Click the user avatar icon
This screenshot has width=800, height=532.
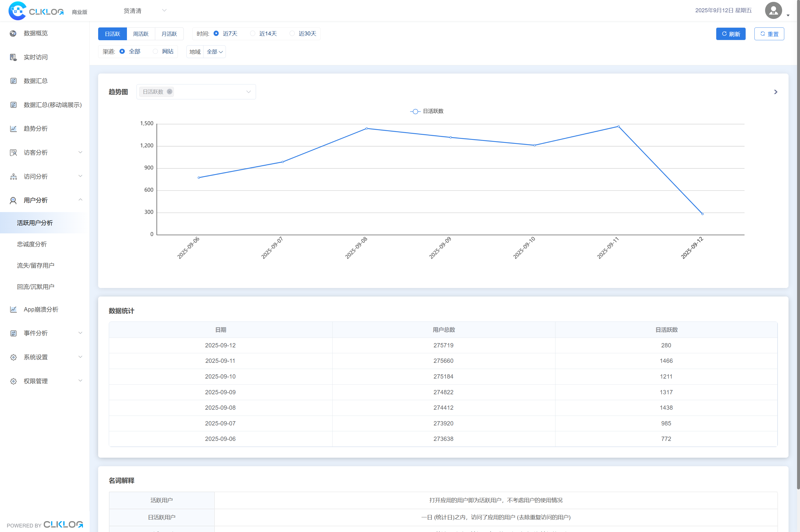tap(773, 10)
